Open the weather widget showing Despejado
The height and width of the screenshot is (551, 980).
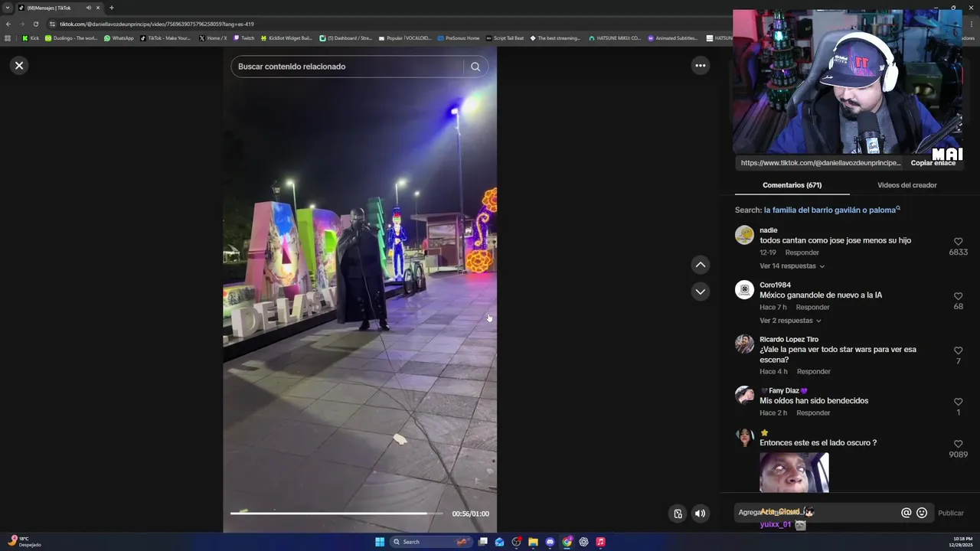click(x=24, y=542)
